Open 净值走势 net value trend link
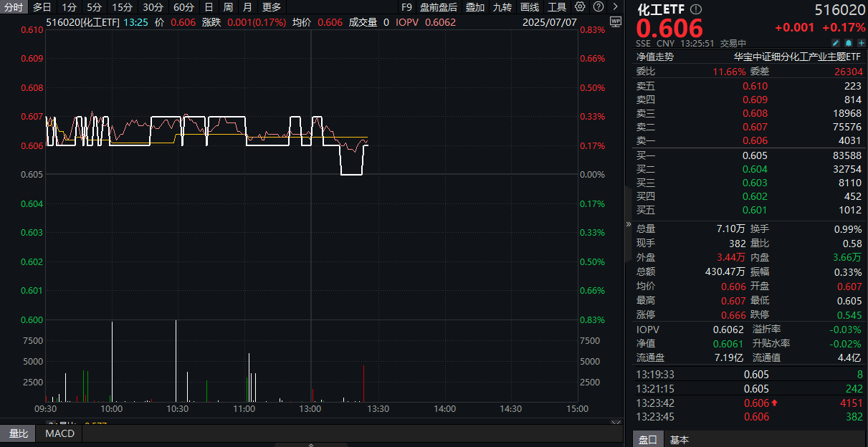The image size is (868, 447). (654, 56)
